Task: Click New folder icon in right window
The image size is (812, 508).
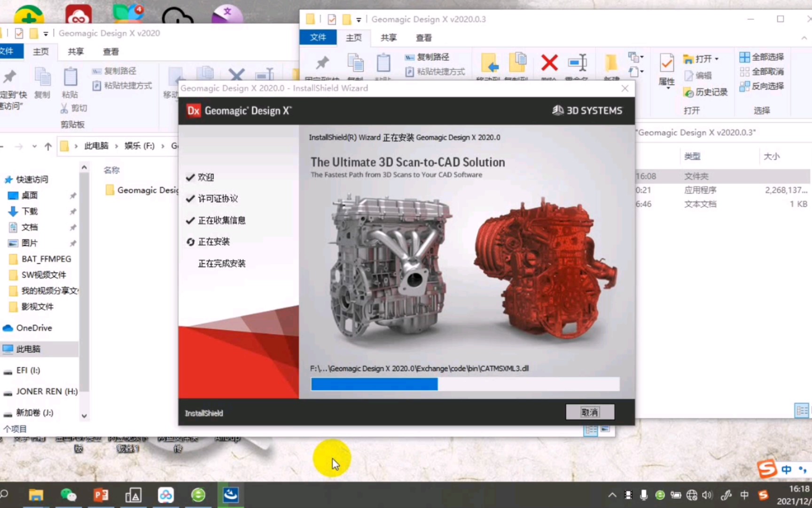Action: point(611,63)
